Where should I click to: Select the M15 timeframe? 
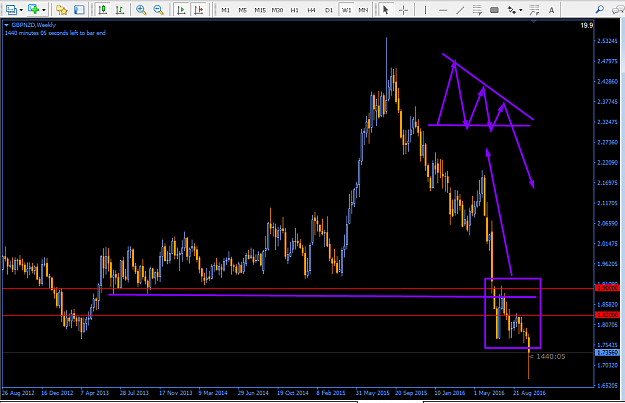click(x=260, y=10)
